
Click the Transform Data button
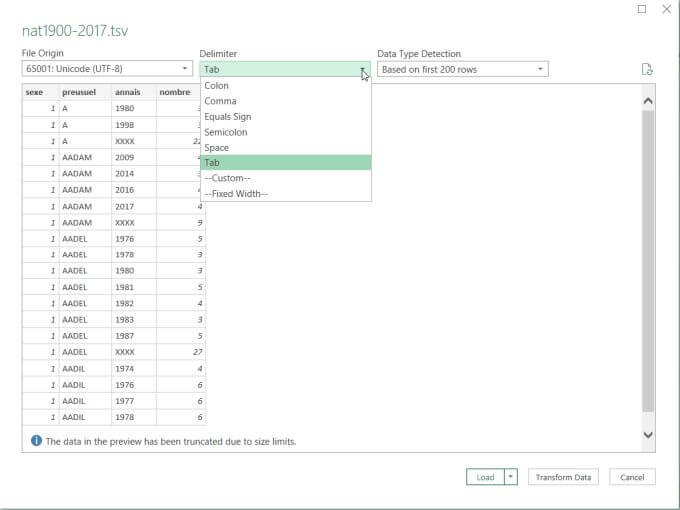click(563, 477)
